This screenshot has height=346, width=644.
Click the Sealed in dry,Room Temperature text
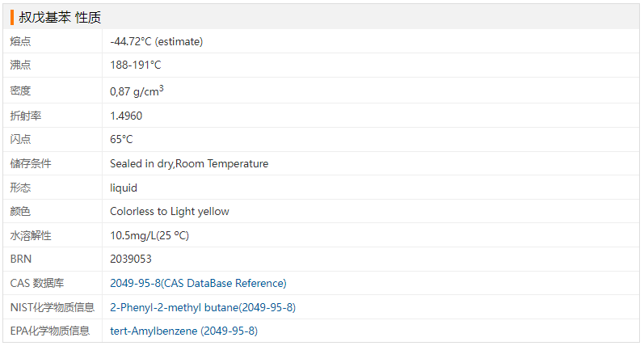point(189,163)
